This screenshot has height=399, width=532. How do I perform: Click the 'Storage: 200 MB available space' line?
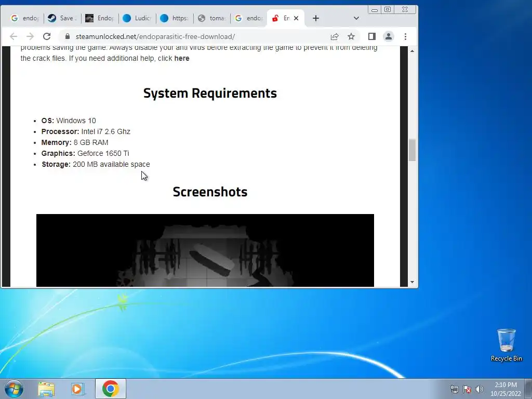tap(96, 164)
